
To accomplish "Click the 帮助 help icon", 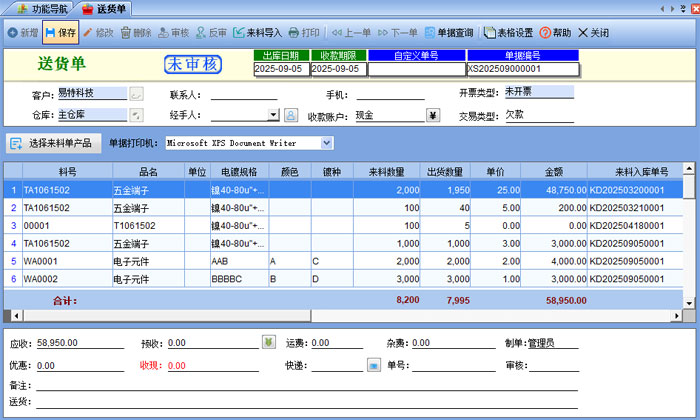I will (x=557, y=32).
